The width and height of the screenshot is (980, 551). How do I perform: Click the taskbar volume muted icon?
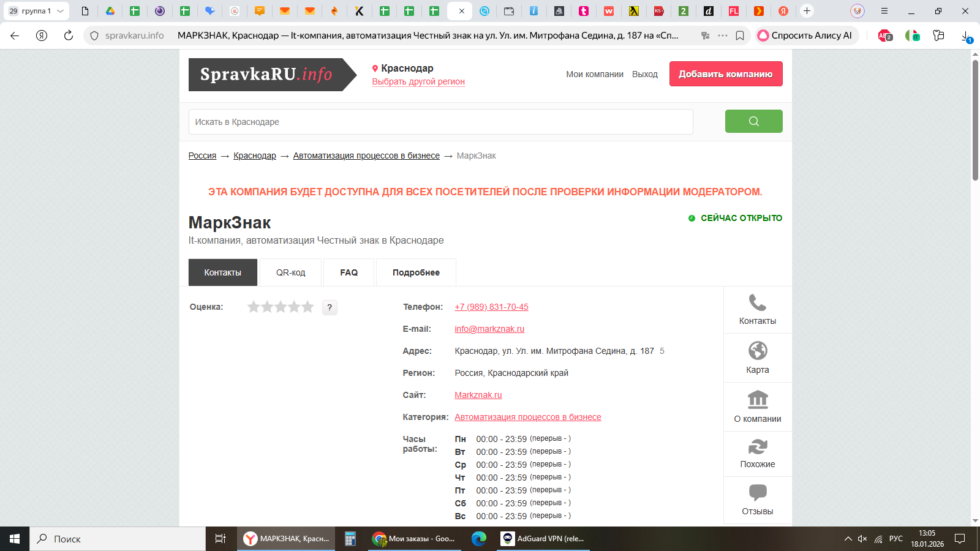(862, 539)
